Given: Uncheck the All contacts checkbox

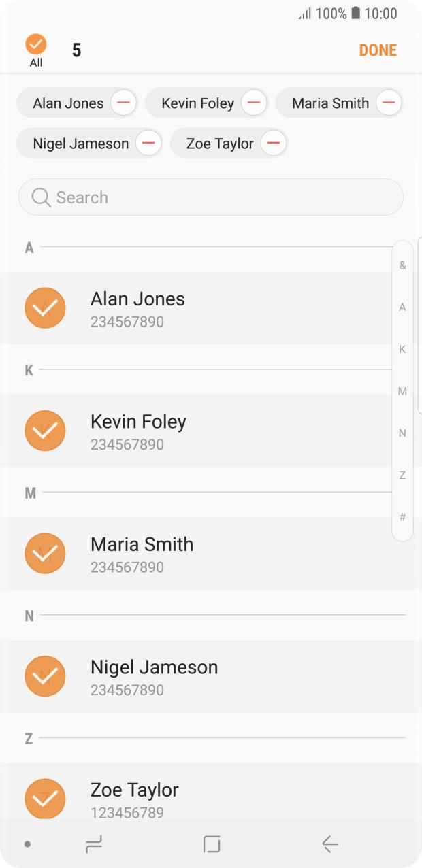Looking at the screenshot, I should (36, 46).
